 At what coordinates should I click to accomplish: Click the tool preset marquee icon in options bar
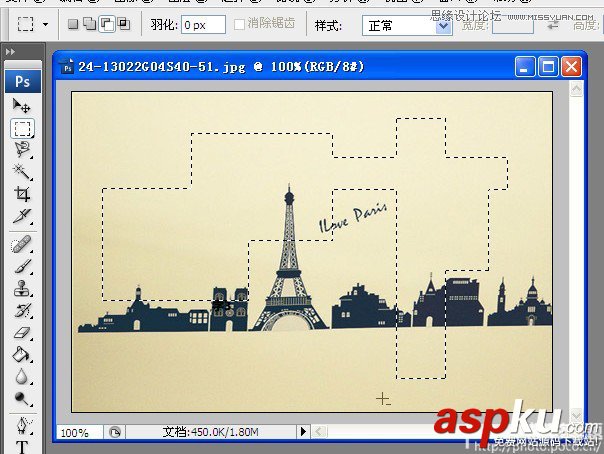[25, 24]
